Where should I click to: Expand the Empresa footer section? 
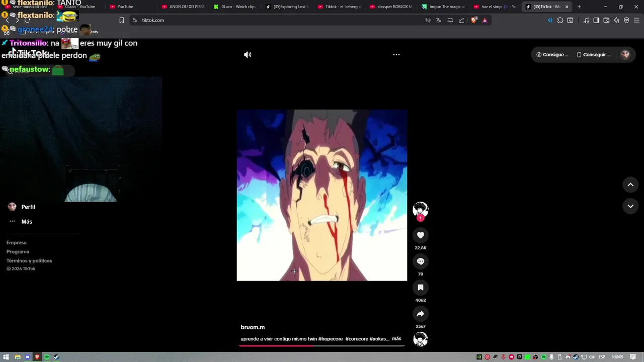point(17,242)
